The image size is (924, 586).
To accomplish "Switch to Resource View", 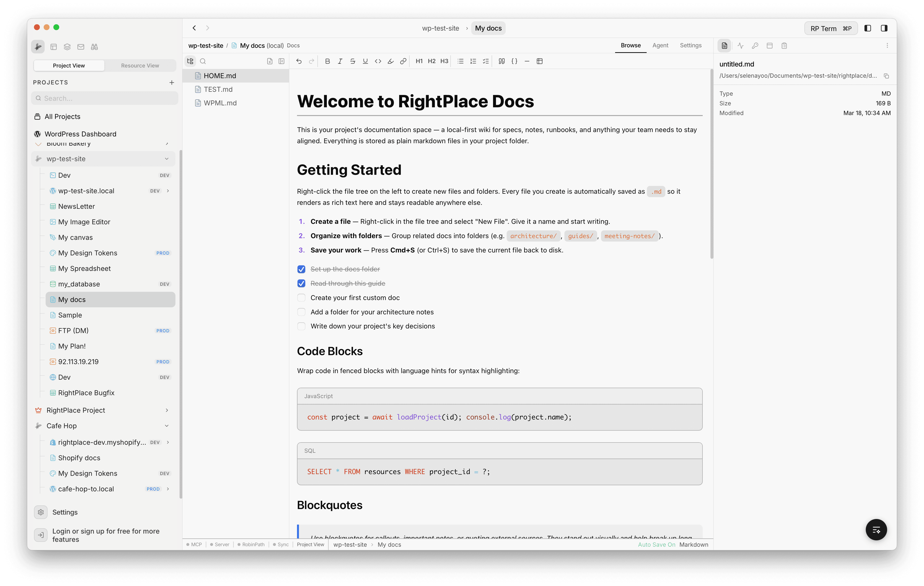I will [140, 65].
